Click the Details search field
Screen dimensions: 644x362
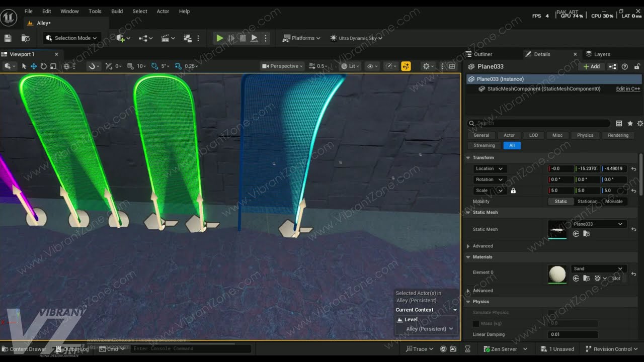click(538, 123)
